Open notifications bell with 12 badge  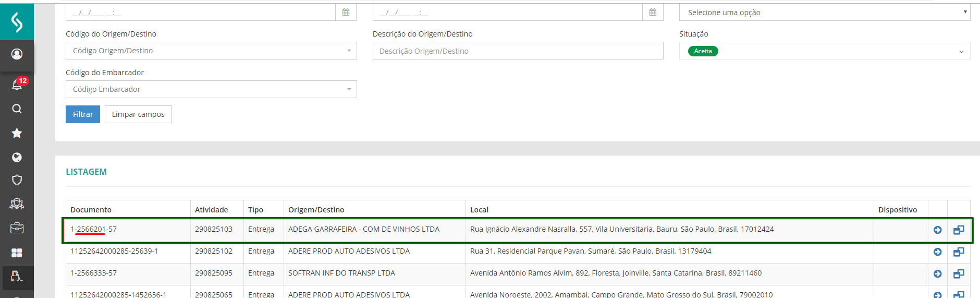pyautogui.click(x=17, y=85)
